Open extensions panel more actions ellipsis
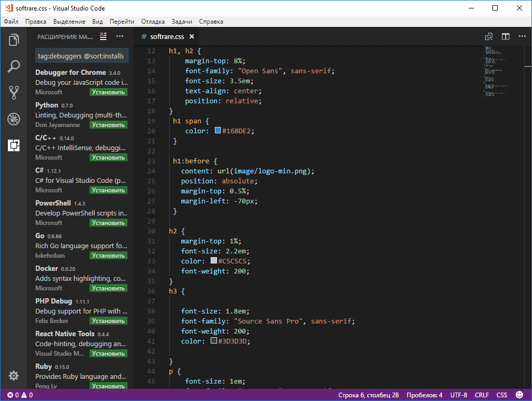Screen dimensions: 532x401 (120, 36)
